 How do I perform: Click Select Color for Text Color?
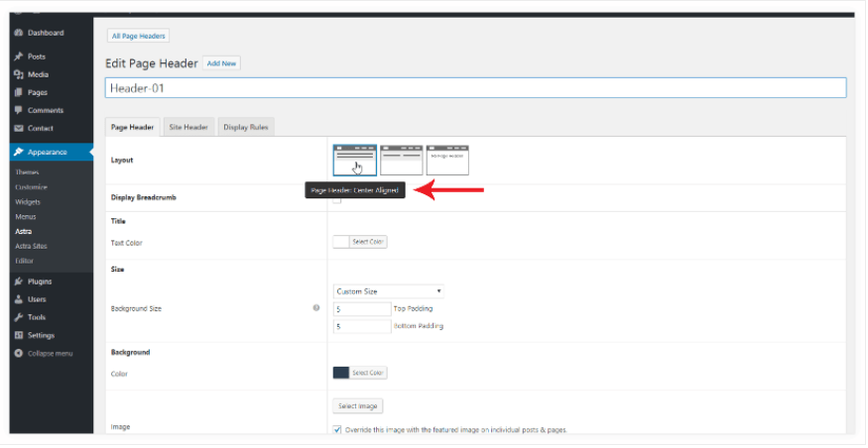pyautogui.click(x=368, y=242)
